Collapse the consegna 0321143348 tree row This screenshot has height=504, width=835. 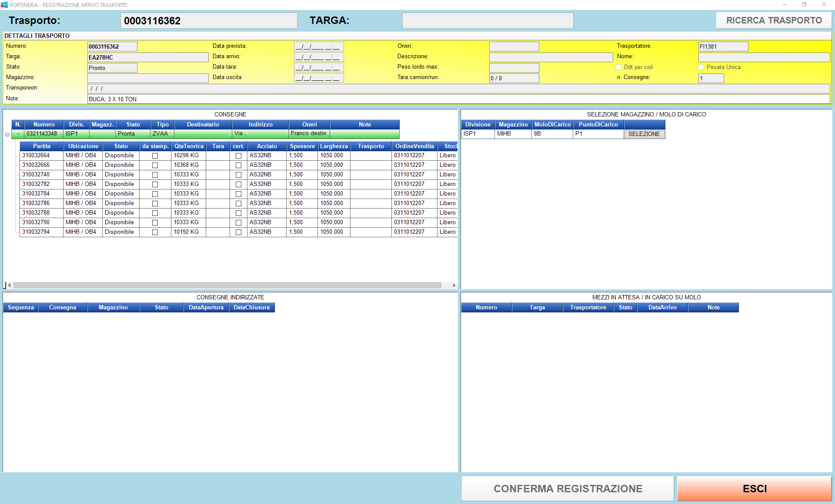pyautogui.click(x=7, y=134)
